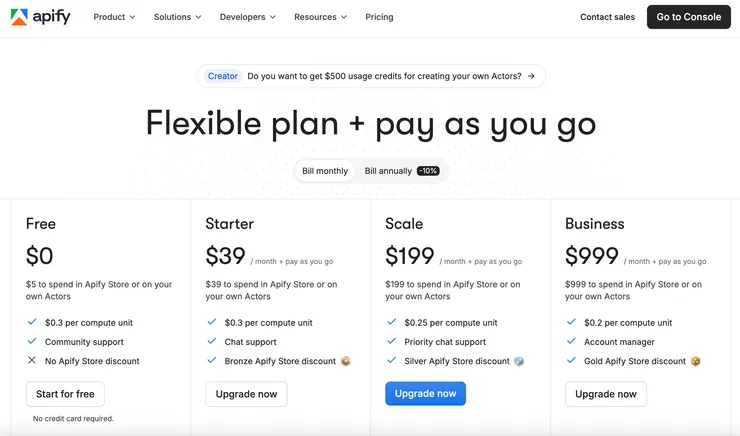Screen dimensions: 740x436
Task: Switch billing to Bill annually
Action: coord(388,171)
